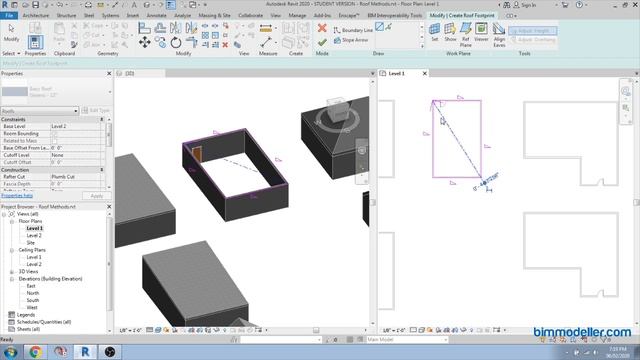
Task: Switch to the Level 1 view tab
Action: click(396, 73)
